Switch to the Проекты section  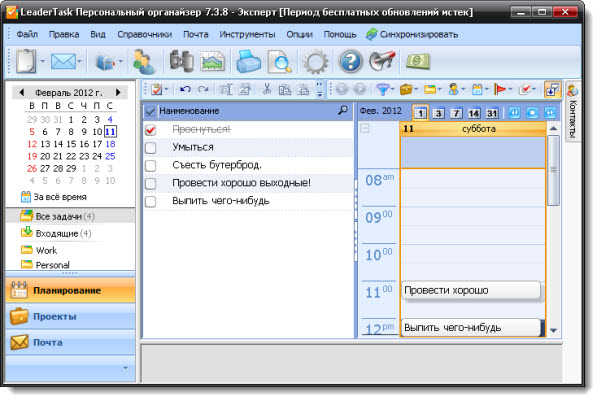coord(55,316)
